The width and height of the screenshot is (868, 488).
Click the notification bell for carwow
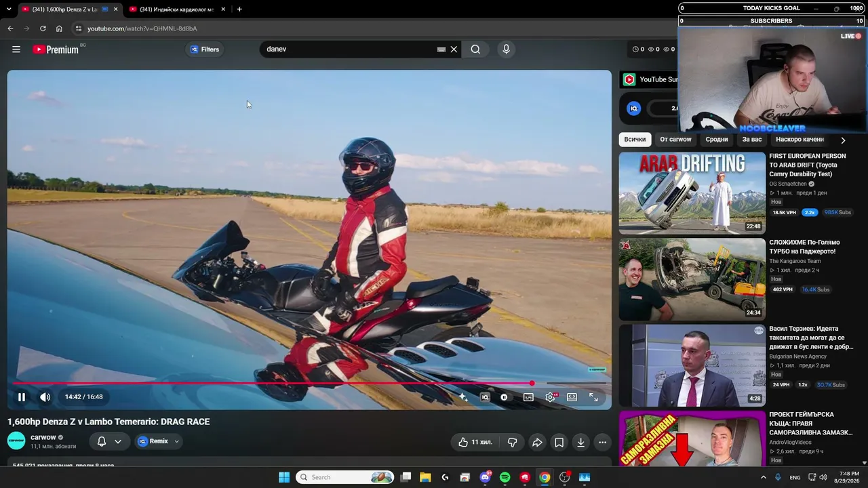click(102, 441)
